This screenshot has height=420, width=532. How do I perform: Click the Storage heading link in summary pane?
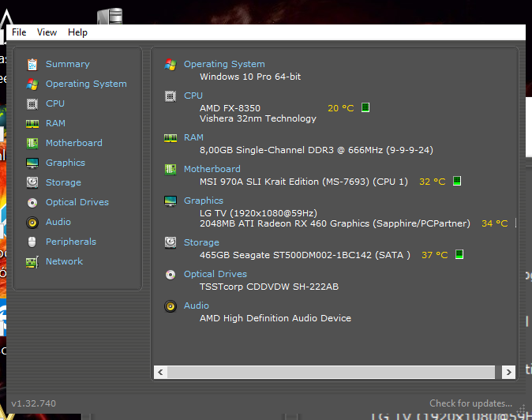point(201,242)
